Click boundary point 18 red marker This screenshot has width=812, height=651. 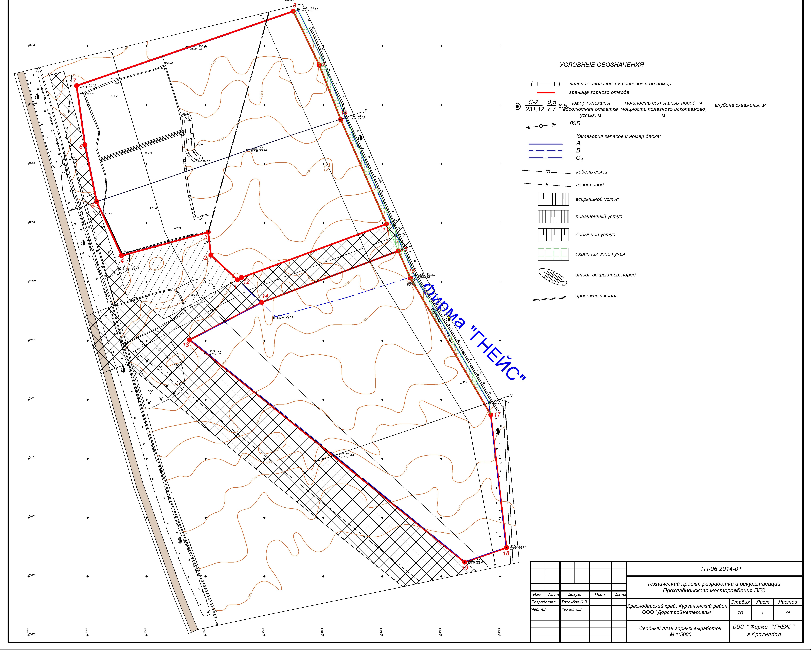point(507,548)
